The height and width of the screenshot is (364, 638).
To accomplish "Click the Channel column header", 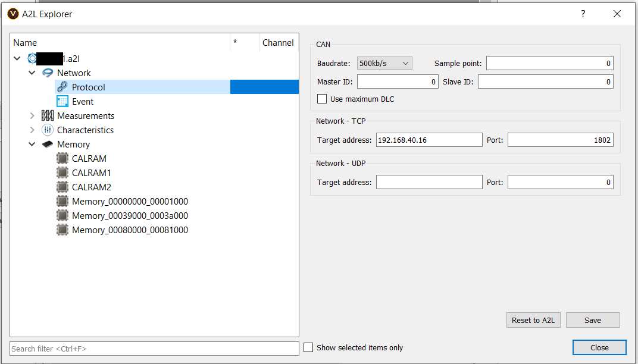I will 278,43.
